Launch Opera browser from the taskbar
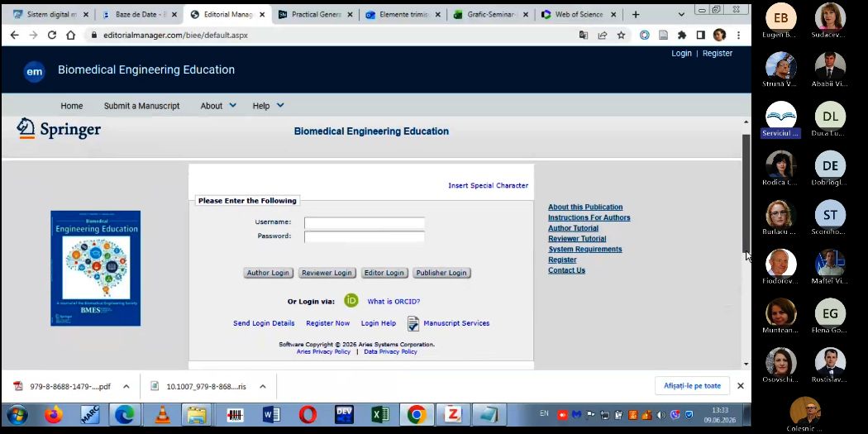Viewport: 868px width, 434px height. [308, 414]
